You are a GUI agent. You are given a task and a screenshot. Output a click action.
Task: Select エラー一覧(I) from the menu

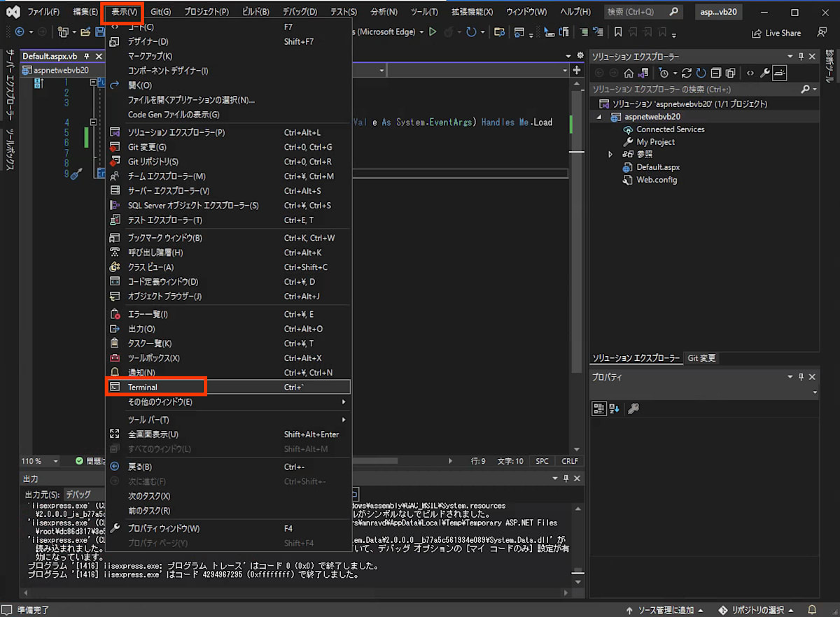228,314
